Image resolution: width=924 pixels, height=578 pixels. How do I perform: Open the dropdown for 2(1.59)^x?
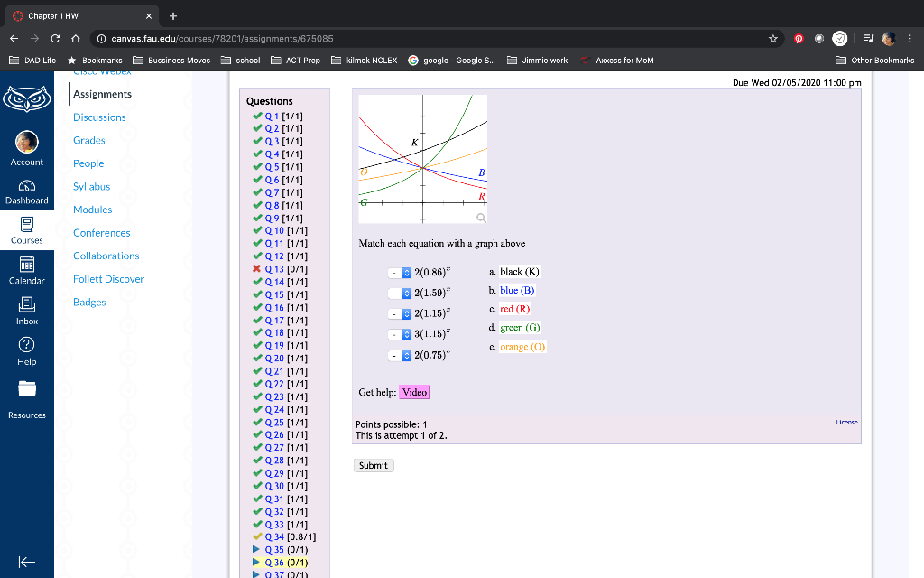click(x=400, y=294)
